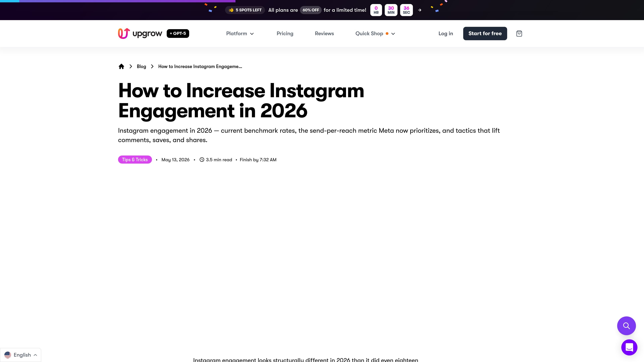Viewport: 644px width, 362px height.
Task: Open the English language selector
Action: [x=20, y=355]
